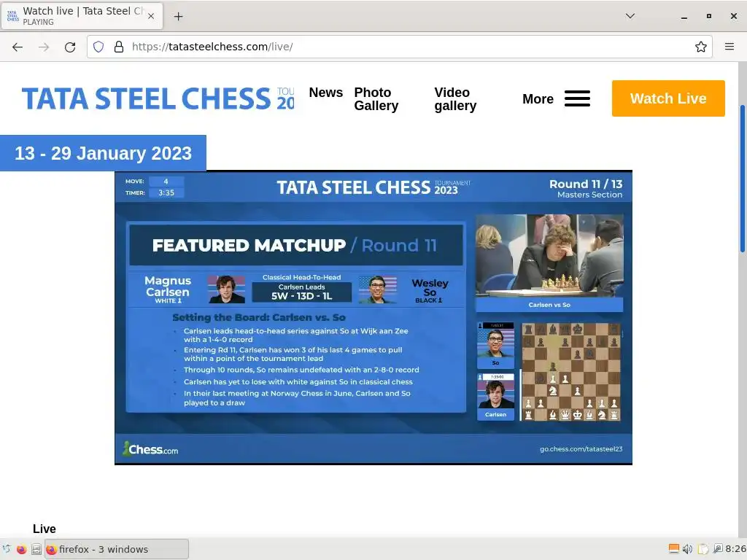Open the clipboard icon in system tray
Screen dimensions: 747x560
(x=703, y=549)
